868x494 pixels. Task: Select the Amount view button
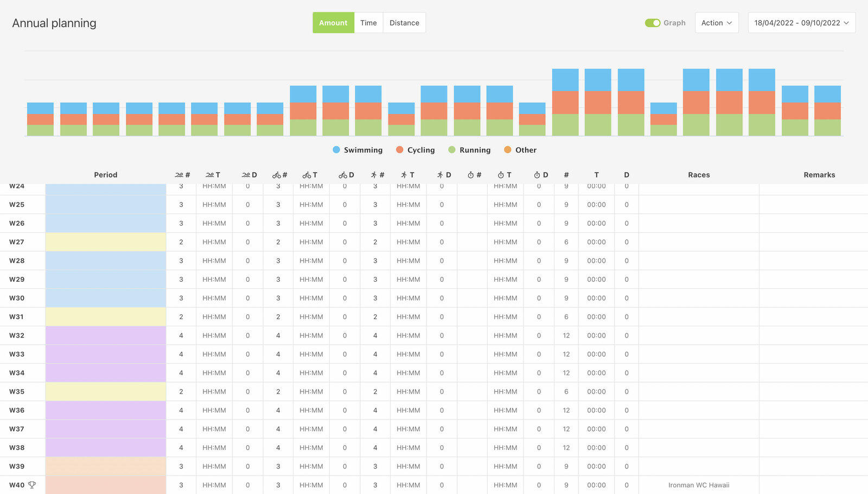(x=333, y=23)
